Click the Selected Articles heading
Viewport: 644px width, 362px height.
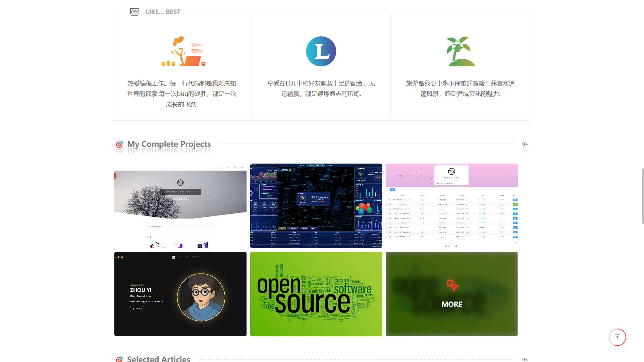click(x=158, y=359)
